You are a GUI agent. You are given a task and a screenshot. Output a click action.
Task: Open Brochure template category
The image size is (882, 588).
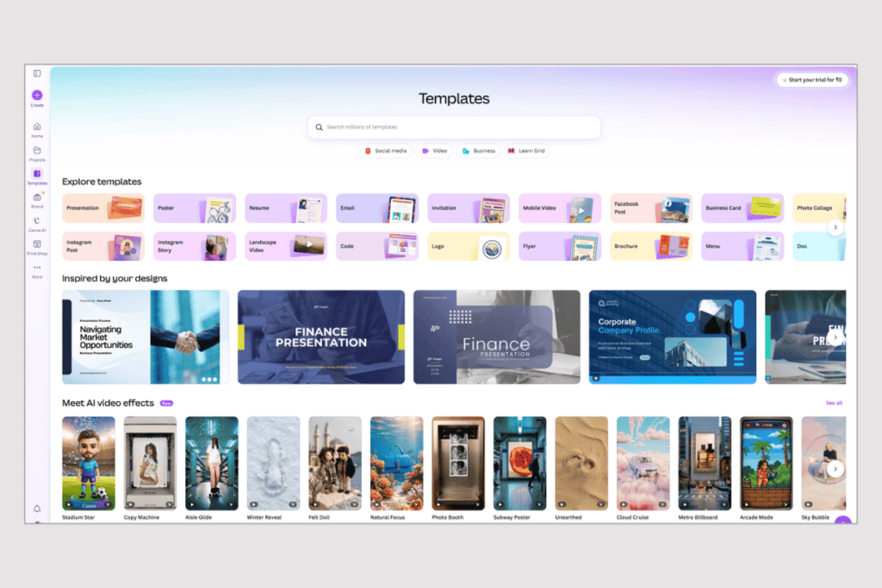[x=651, y=246]
